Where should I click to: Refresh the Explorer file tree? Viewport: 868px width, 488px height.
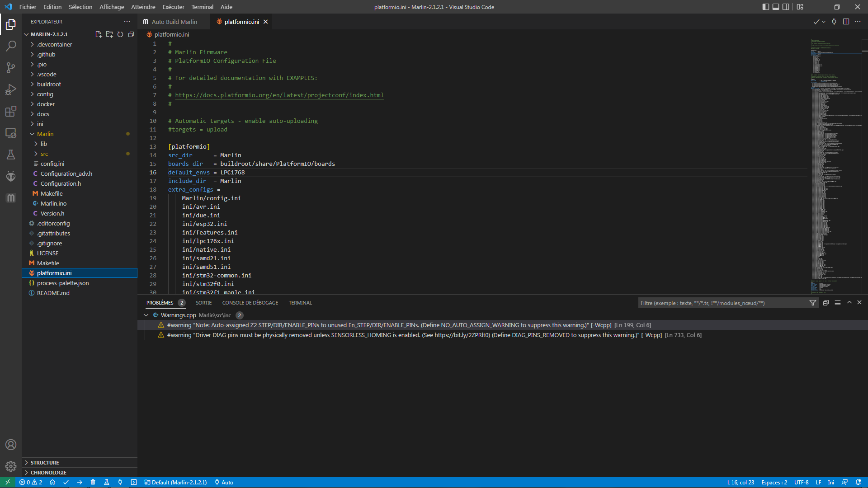(x=120, y=34)
